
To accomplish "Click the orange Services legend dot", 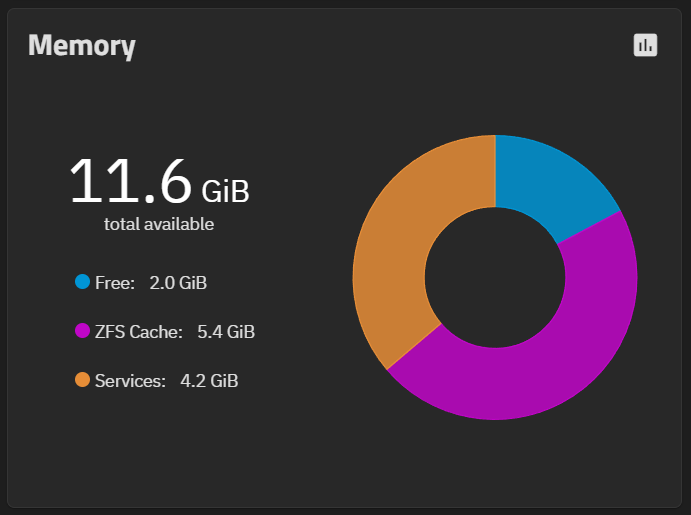I will pyautogui.click(x=82, y=379).
